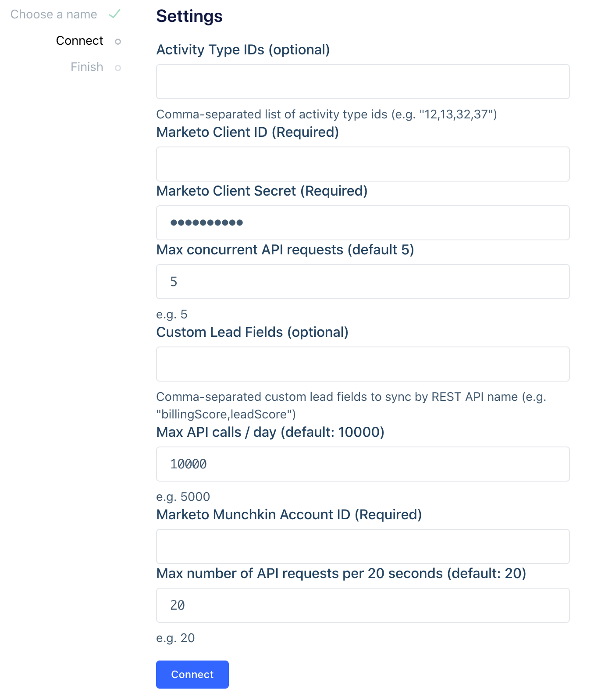
Task: Select the requests per 20 seconds field
Action: [363, 605]
